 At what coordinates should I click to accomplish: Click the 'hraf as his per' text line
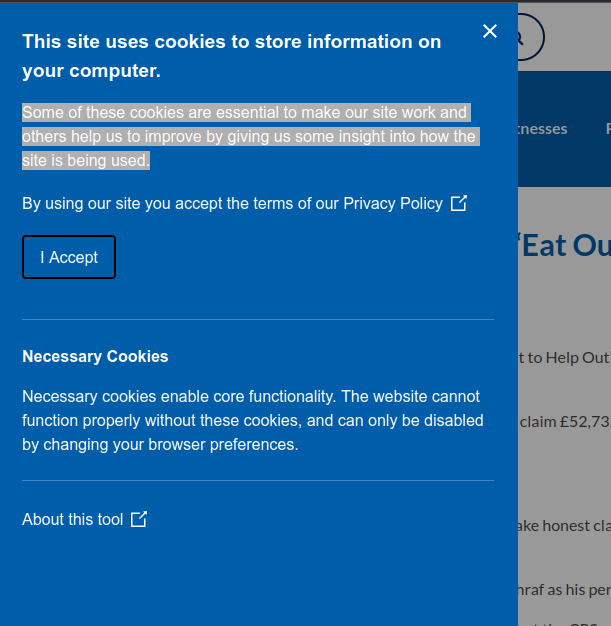pyautogui.click(x=565, y=590)
